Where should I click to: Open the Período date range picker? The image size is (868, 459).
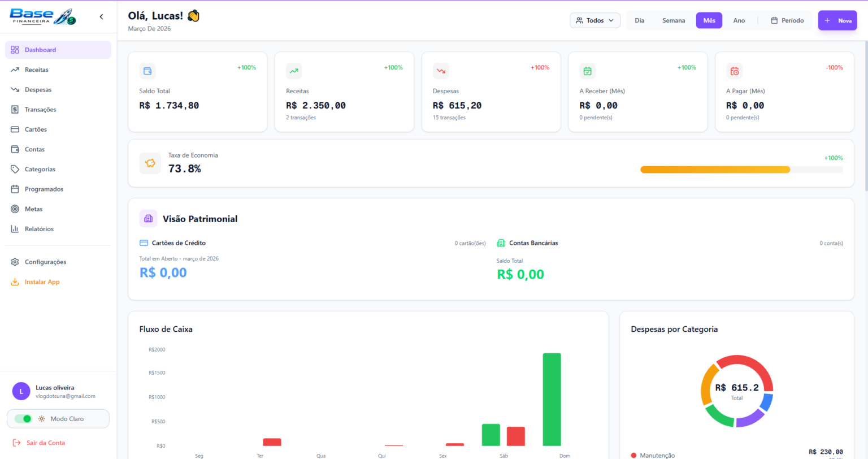coord(787,20)
